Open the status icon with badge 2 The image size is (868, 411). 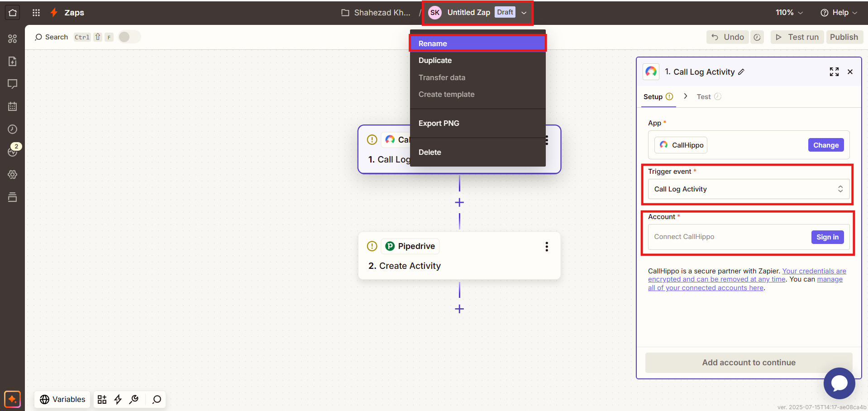pyautogui.click(x=13, y=151)
